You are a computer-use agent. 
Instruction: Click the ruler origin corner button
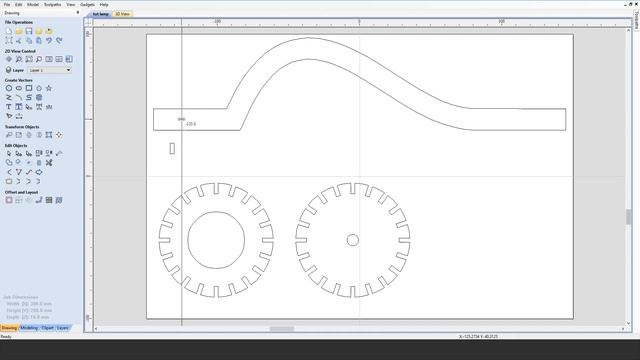click(88, 22)
